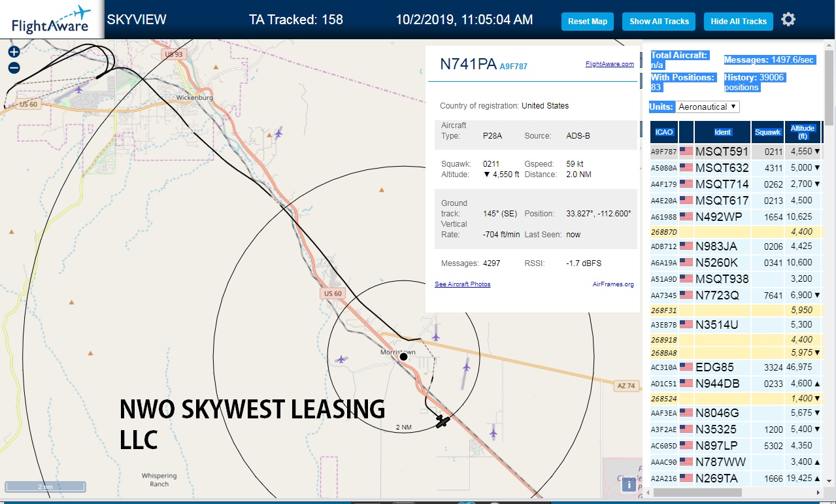Click the Total Aircraft stat label

[x=679, y=56]
